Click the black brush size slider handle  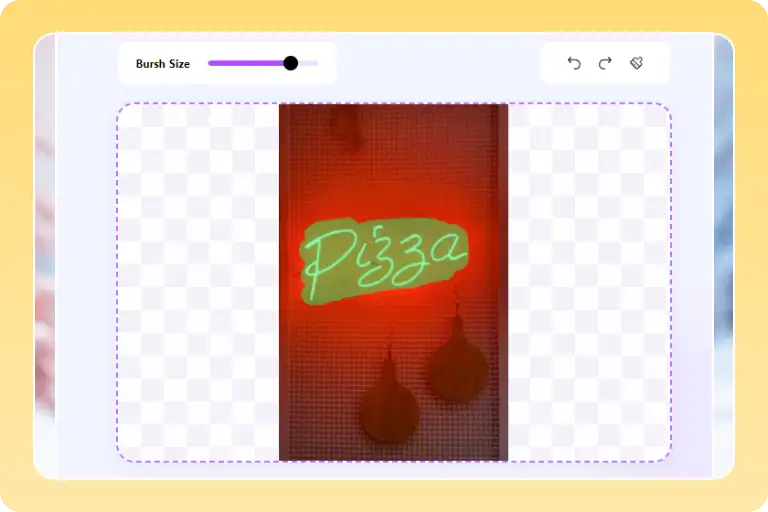[291, 63]
